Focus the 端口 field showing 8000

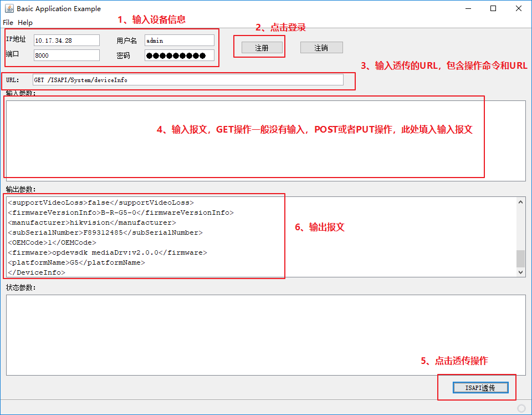coord(66,55)
